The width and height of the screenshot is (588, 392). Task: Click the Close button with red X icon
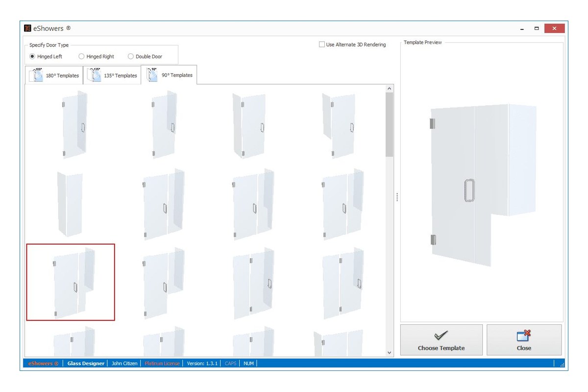click(x=524, y=340)
